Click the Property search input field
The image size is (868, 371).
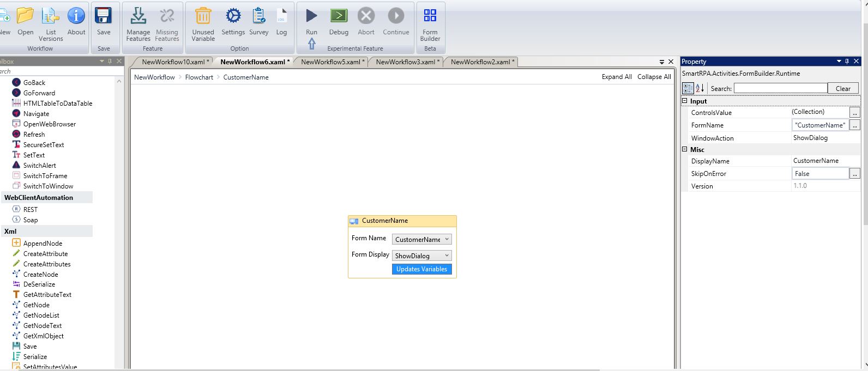[780, 88]
